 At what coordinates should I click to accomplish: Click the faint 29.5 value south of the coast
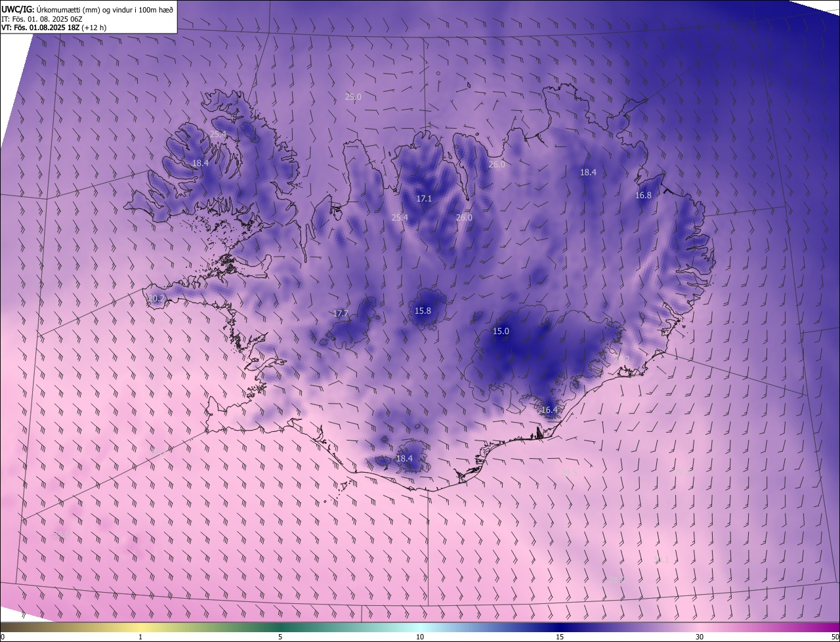tap(569, 472)
